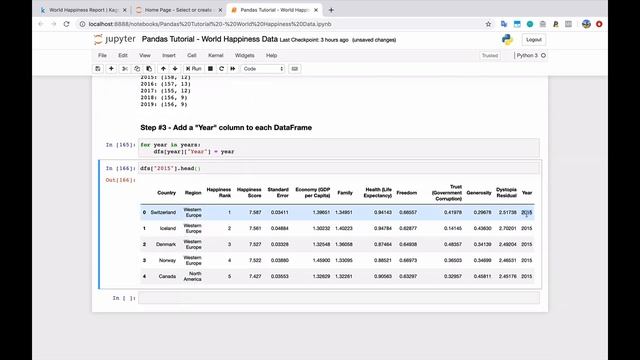Open the Cell menu

(x=192, y=56)
